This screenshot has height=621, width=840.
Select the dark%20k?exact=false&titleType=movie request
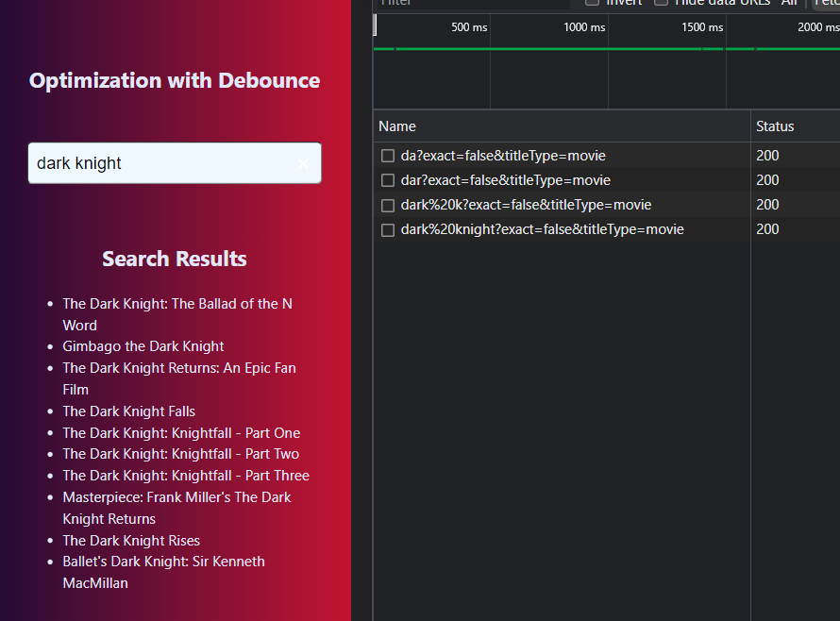[526, 205]
